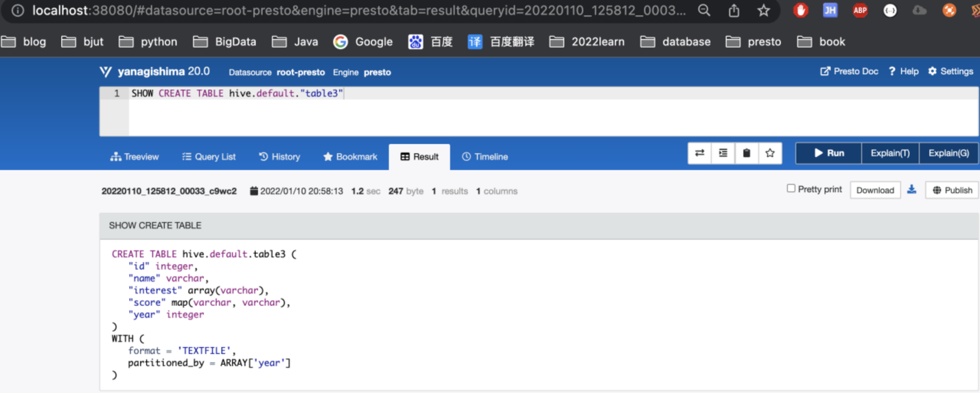The image size is (980, 393).
Task: Click the Explain(G) button
Action: [949, 153]
